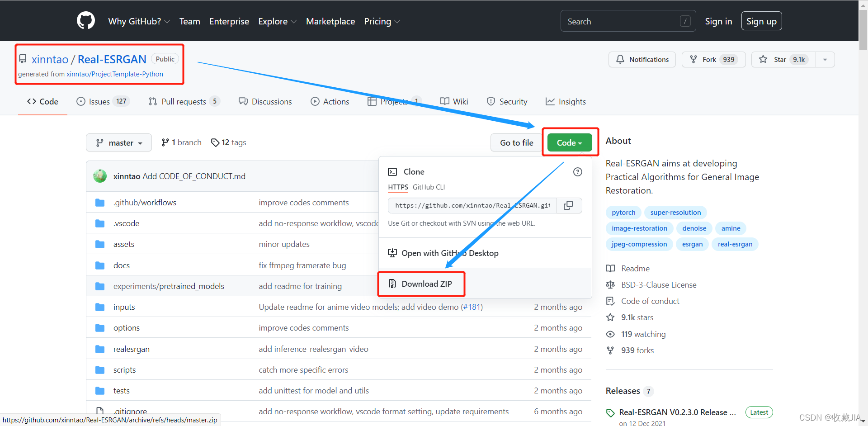View the 12 tags link

pos(229,142)
